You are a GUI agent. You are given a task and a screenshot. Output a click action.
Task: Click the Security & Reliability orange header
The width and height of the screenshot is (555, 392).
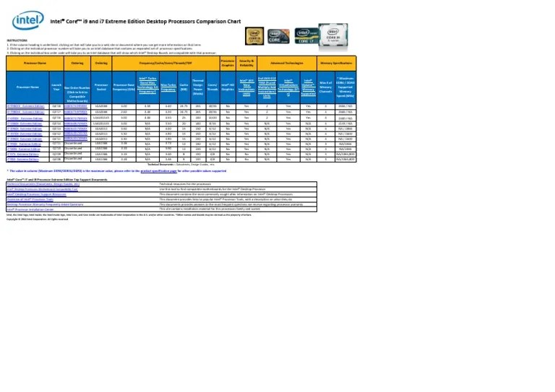click(x=246, y=64)
